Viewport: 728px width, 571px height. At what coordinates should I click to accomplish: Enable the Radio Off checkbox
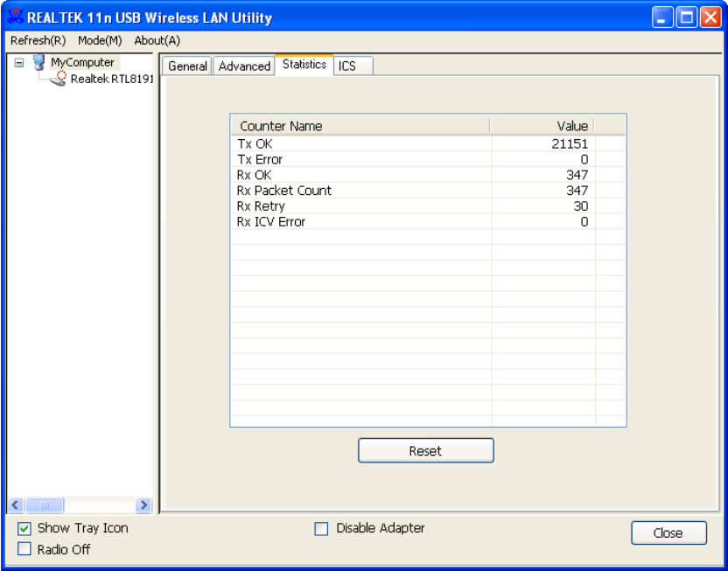click(24, 549)
